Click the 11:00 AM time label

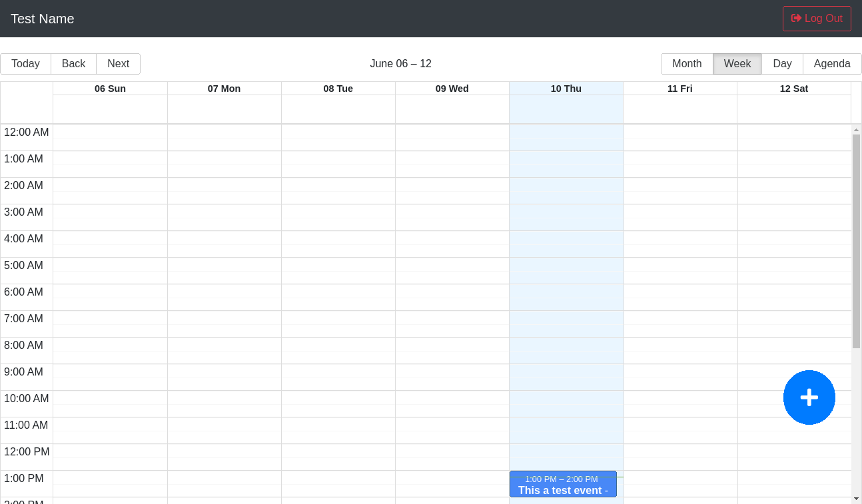[x=26, y=425]
